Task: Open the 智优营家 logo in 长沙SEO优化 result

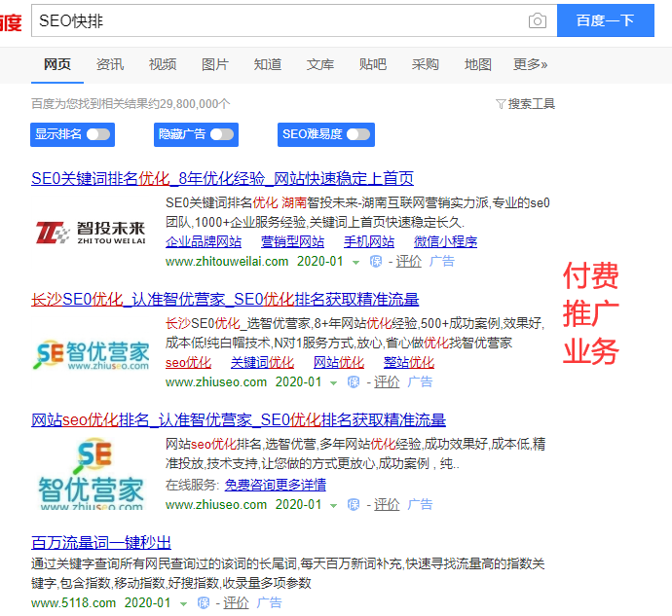Action: coord(91,354)
